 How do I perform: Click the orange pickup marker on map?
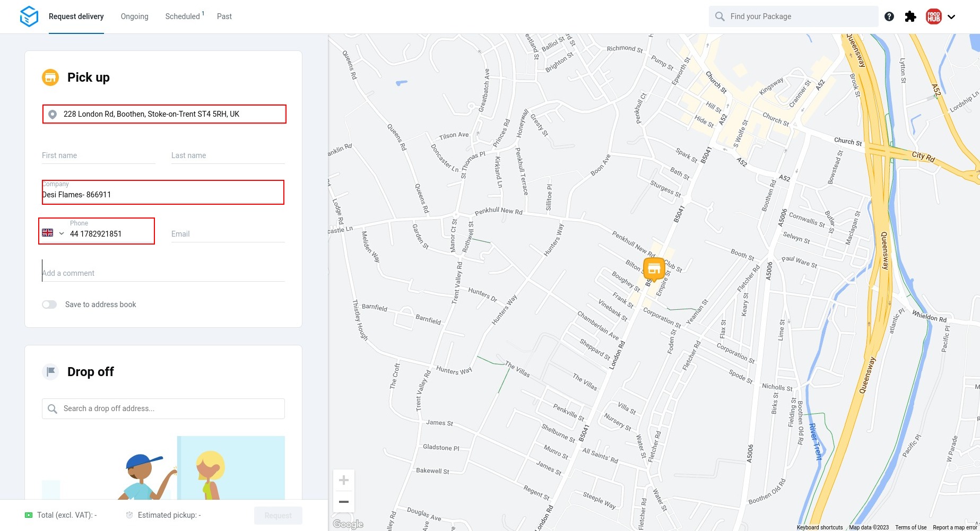[654, 269]
